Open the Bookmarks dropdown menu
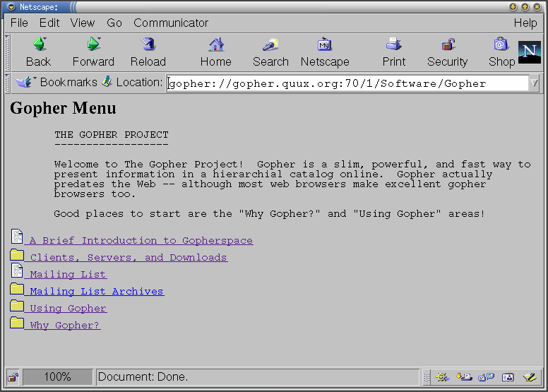This screenshot has width=548, height=392. 56,83
